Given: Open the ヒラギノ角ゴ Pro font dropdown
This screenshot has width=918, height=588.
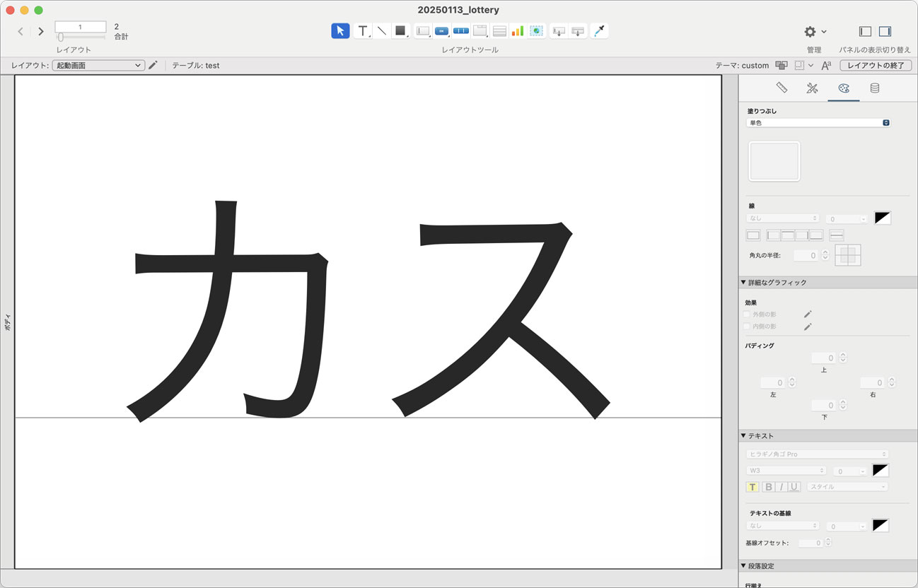Looking at the screenshot, I should [818, 454].
